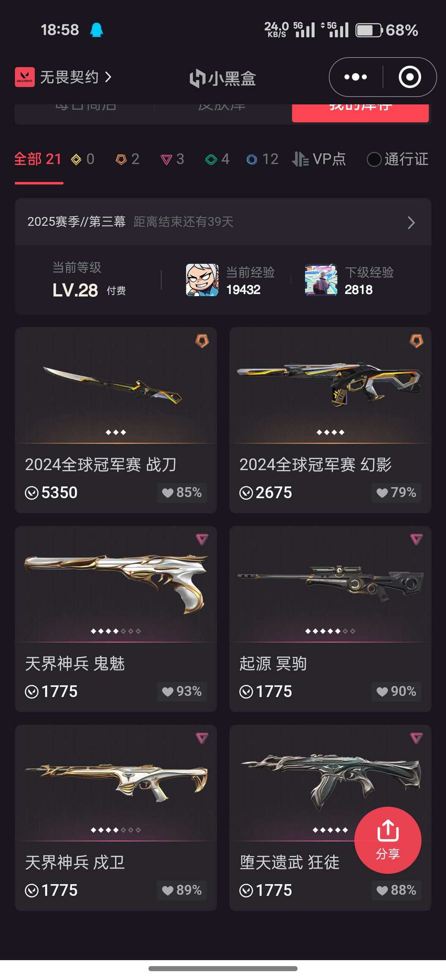Open the 无畏契约 game switcher arrow

click(108, 77)
